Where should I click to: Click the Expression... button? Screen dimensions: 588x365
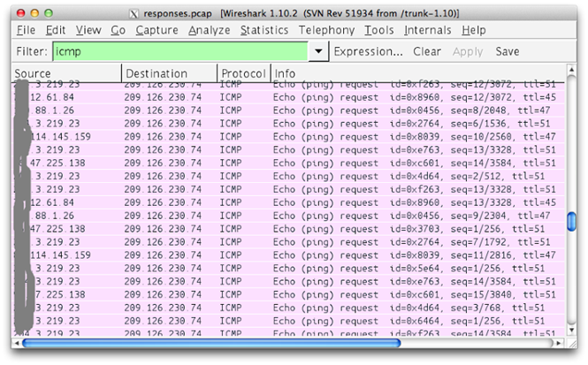(368, 52)
